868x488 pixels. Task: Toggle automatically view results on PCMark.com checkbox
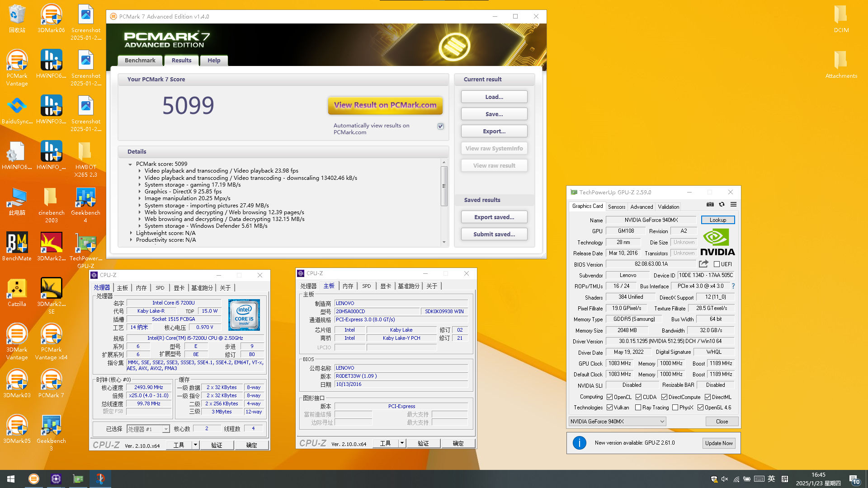point(440,127)
